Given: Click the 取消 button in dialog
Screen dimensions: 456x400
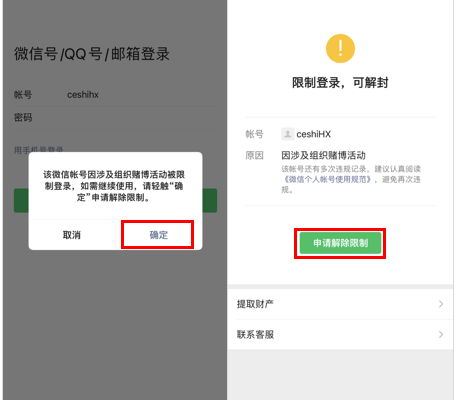Looking at the screenshot, I should pyautogui.click(x=72, y=235).
